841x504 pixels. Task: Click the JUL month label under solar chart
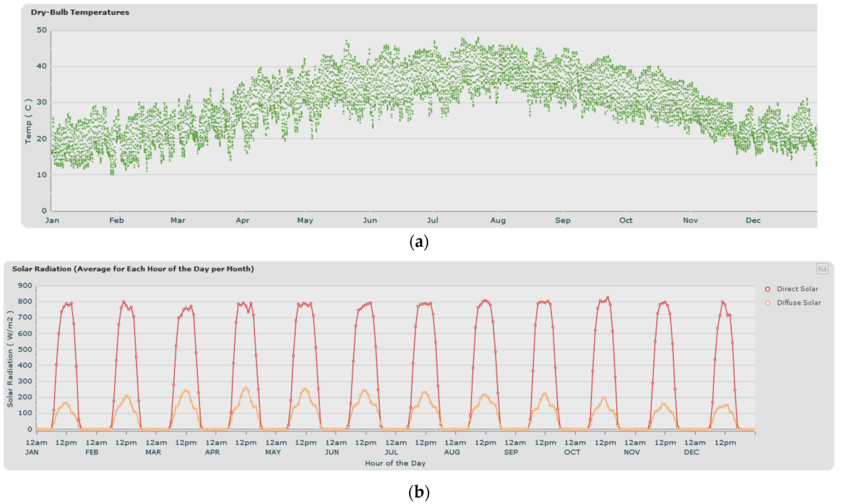pyautogui.click(x=391, y=452)
